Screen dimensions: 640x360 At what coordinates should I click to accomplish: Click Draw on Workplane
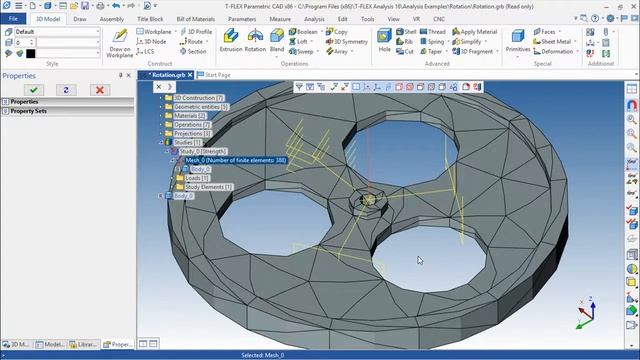[120, 43]
